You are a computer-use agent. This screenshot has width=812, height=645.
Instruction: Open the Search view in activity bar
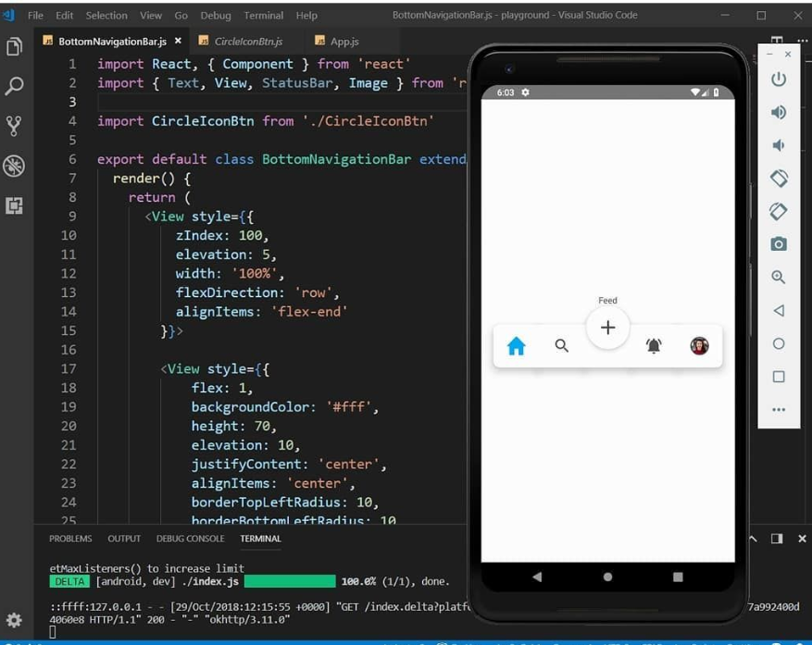tap(15, 86)
